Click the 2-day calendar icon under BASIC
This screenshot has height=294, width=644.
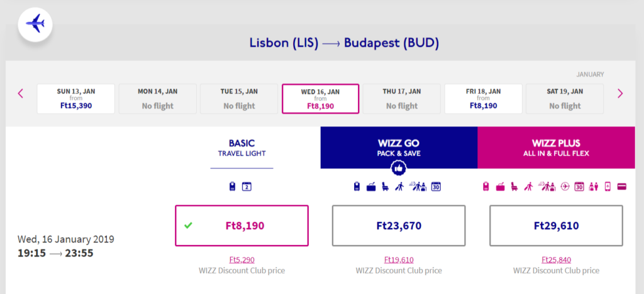coord(247,187)
